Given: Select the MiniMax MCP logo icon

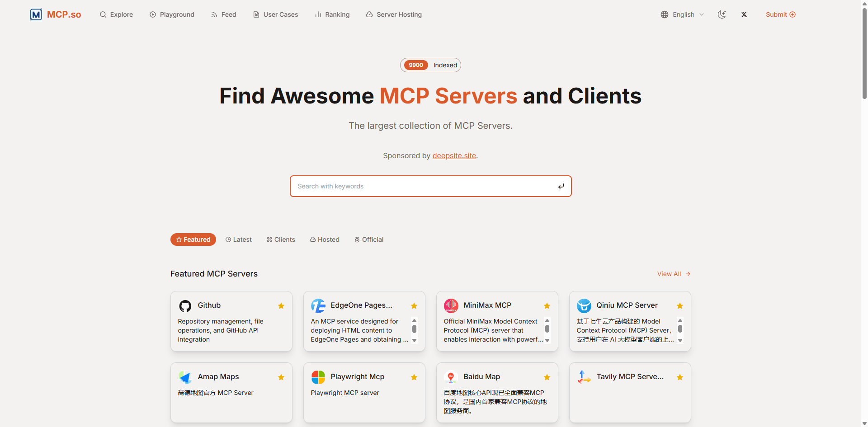Looking at the screenshot, I should click(451, 305).
